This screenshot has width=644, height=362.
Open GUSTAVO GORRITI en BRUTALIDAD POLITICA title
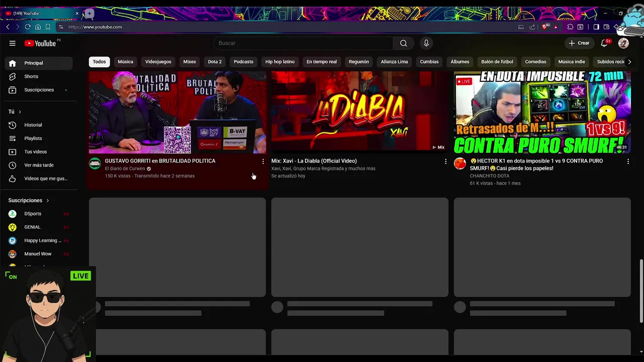point(160,161)
